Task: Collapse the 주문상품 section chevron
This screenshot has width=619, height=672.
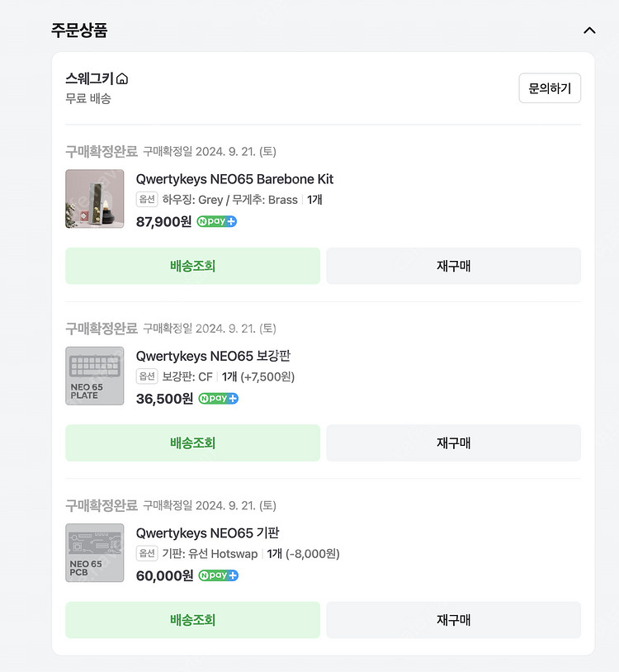Action: tap(589, 31)
